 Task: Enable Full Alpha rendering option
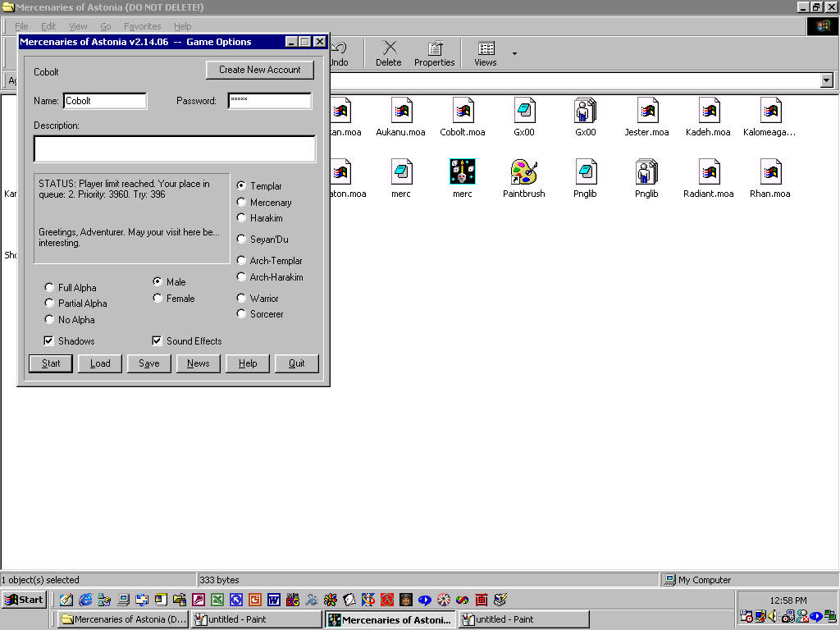(x=49, y=287)
